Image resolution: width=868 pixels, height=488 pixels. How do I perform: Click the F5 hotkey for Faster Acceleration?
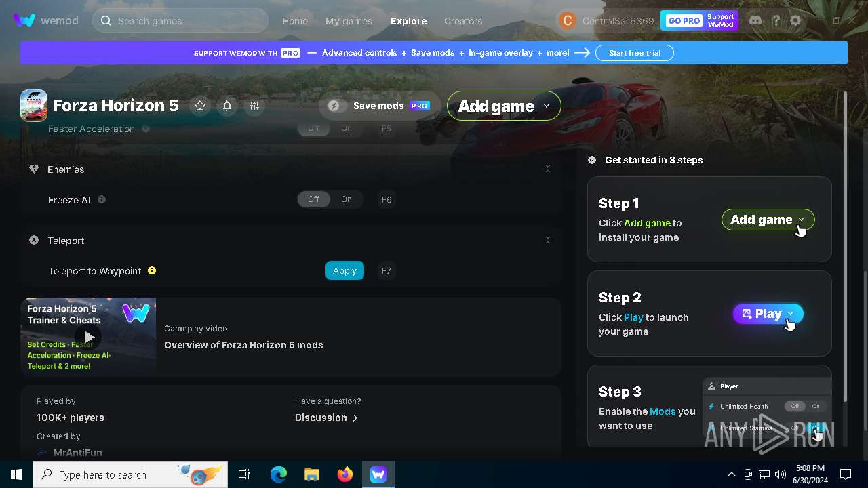pos(387,128)
